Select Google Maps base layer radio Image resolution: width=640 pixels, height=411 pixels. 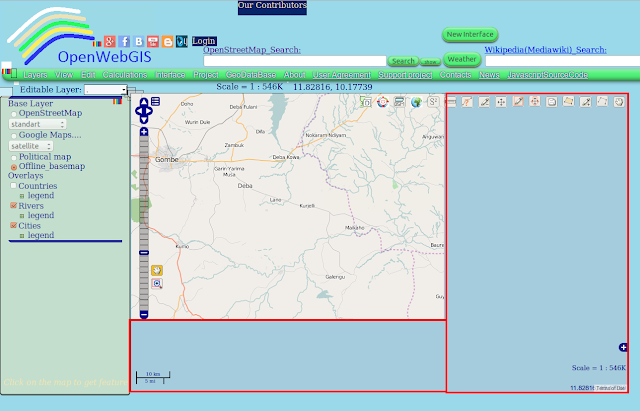pyautogui.click(x=14, y=136)
